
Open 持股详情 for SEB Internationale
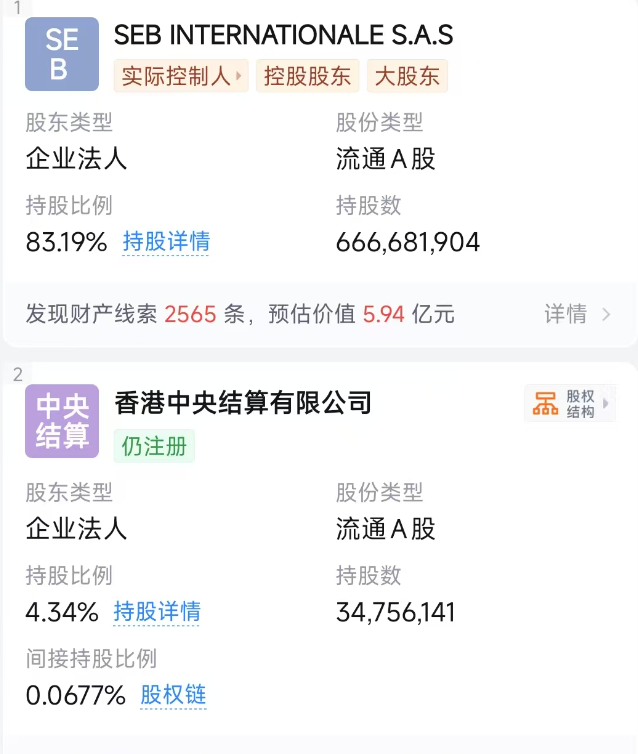pos(166,242)
